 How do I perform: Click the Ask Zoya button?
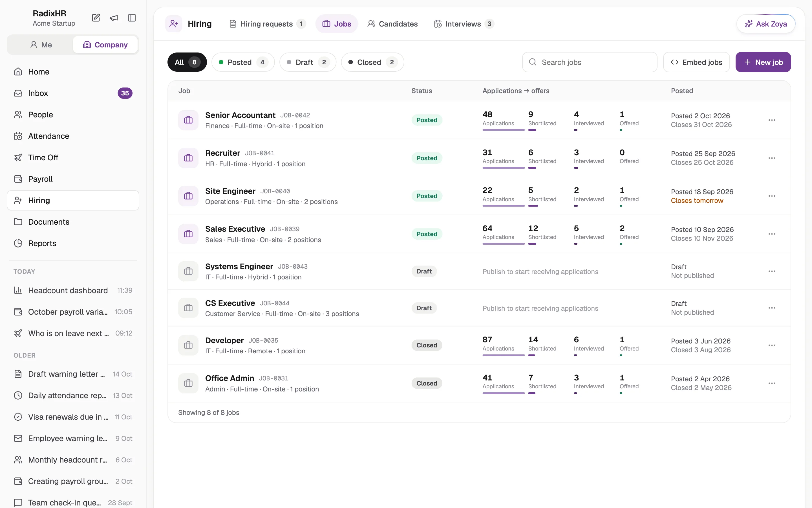766,24
